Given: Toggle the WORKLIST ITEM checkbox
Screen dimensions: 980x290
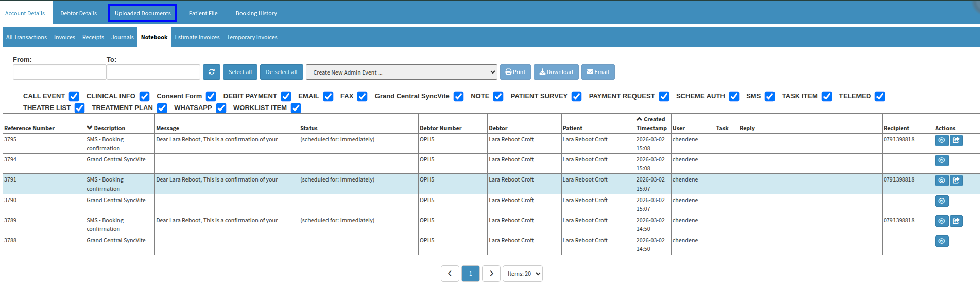Looking at the screenshot, I should point(296,108).
